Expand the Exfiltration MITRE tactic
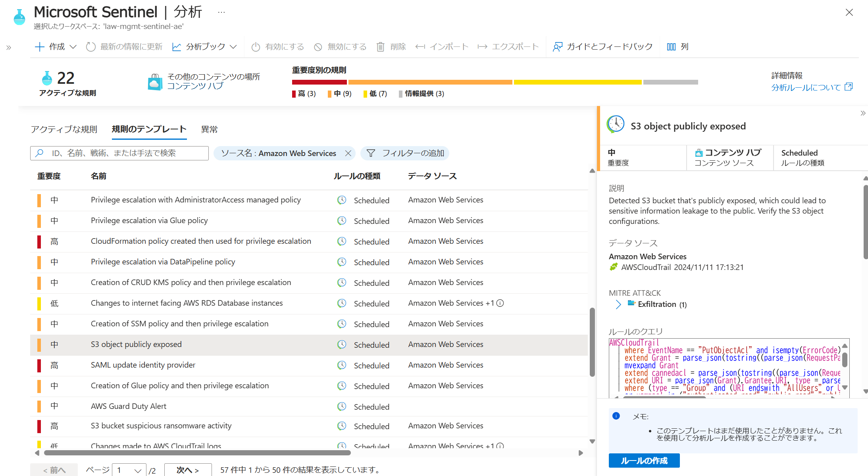Screen dimensions: 868x476 [618, 304]
